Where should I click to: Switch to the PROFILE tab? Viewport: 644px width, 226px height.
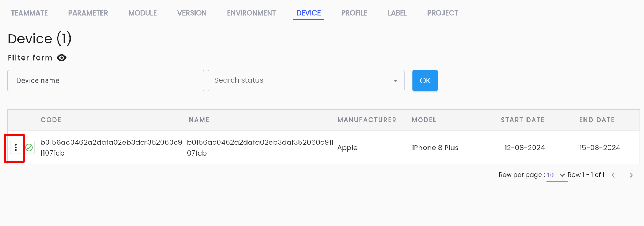pyautogui.click(x=354, y=13)
